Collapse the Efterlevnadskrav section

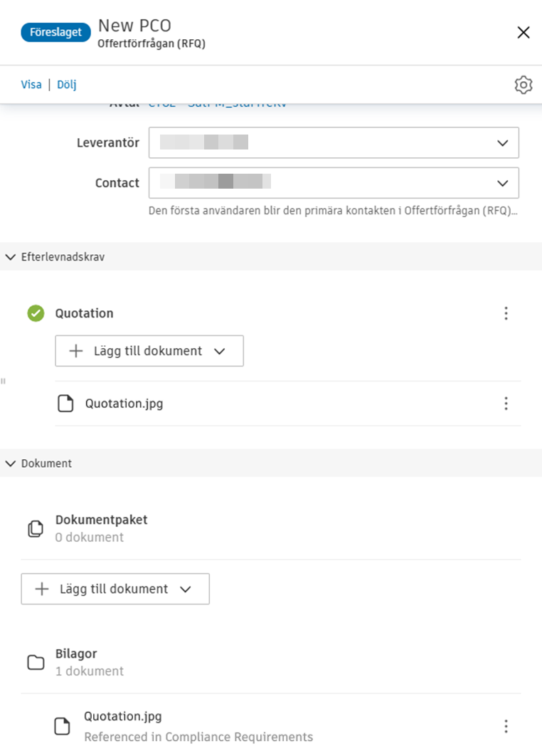point(10,256)
